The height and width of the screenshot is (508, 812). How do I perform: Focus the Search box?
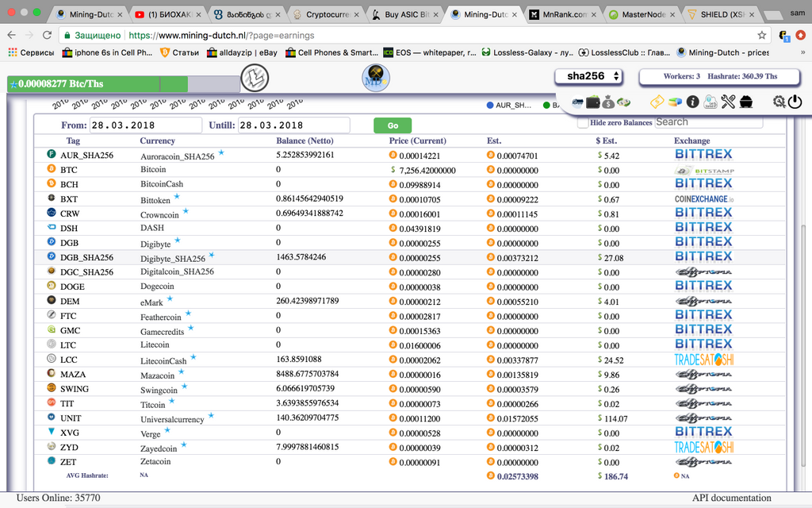pyautogui.click(x=708, y=122)
